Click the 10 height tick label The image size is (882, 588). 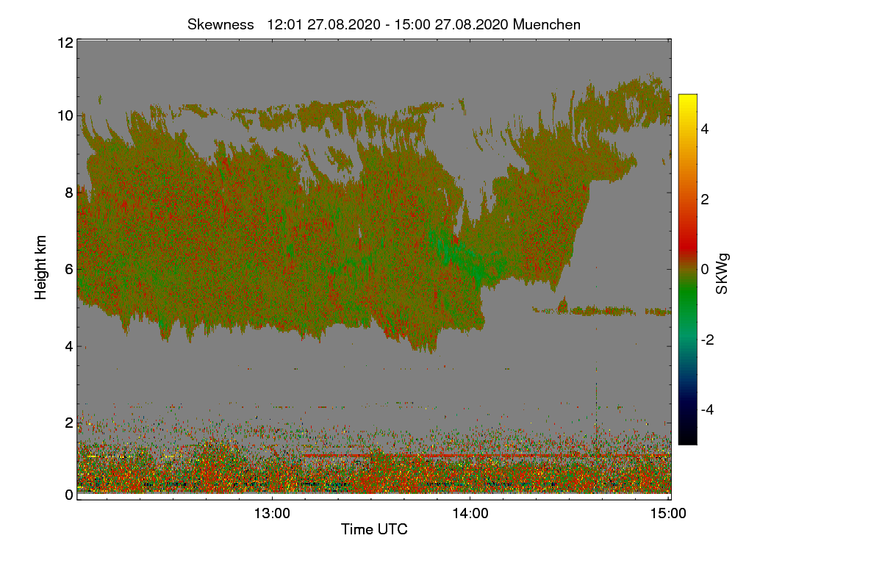tap(65, 115)
